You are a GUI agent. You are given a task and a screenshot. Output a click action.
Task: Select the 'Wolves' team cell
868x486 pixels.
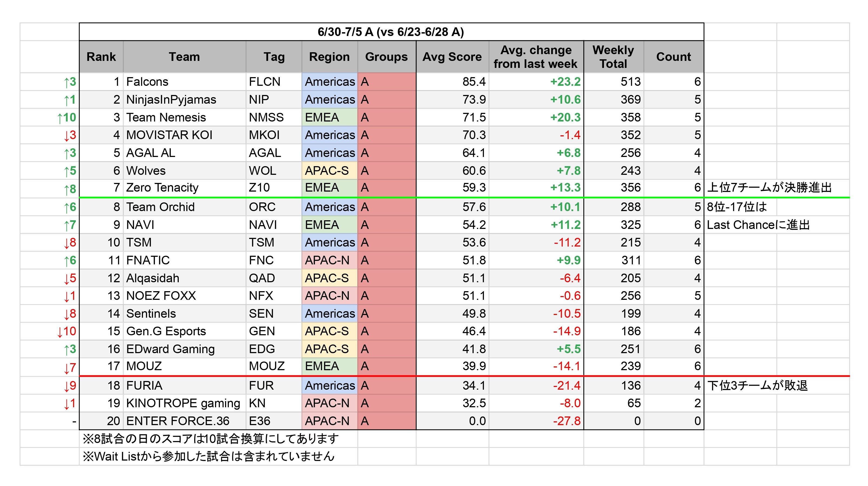click(x=184, y=171)
